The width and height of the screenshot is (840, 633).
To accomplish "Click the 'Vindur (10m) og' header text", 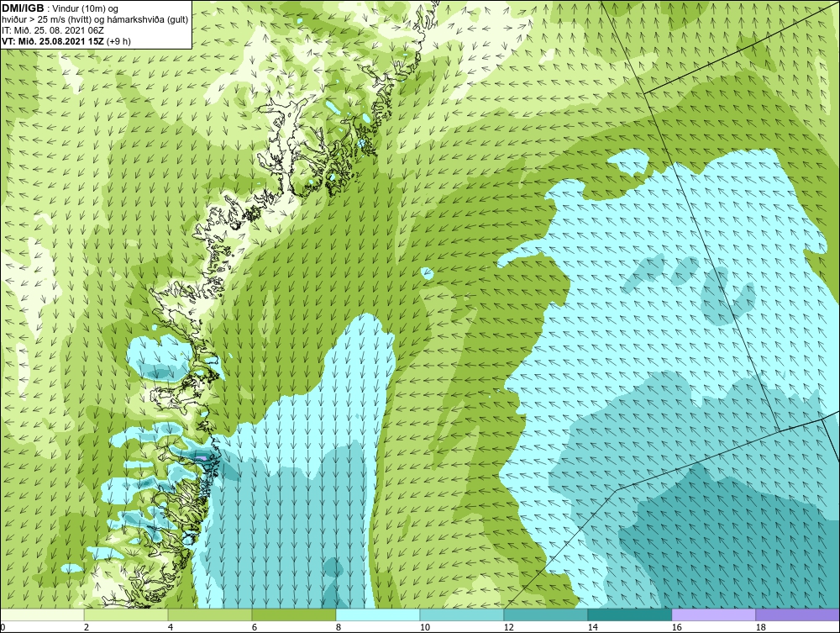I will (x=87, y=9).
